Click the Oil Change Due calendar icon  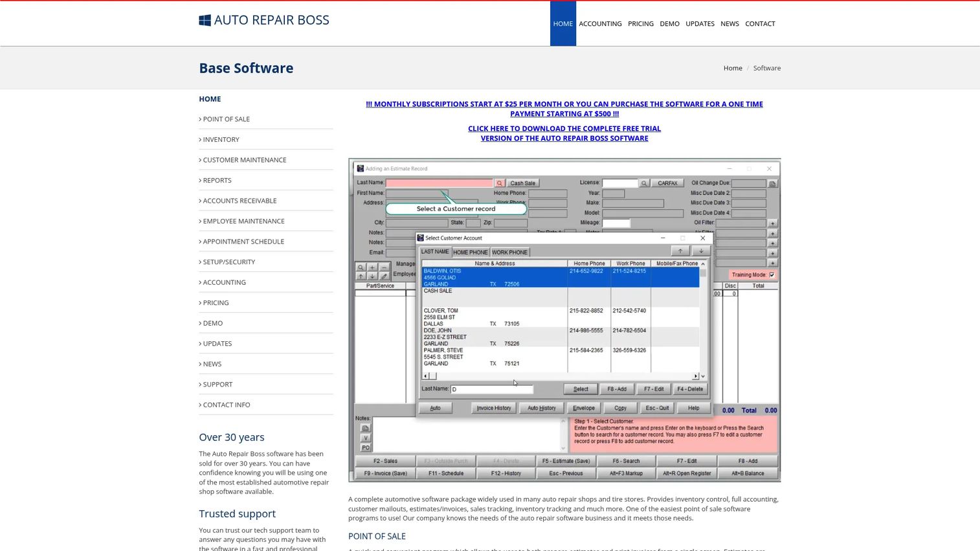[x=772, y=184]
